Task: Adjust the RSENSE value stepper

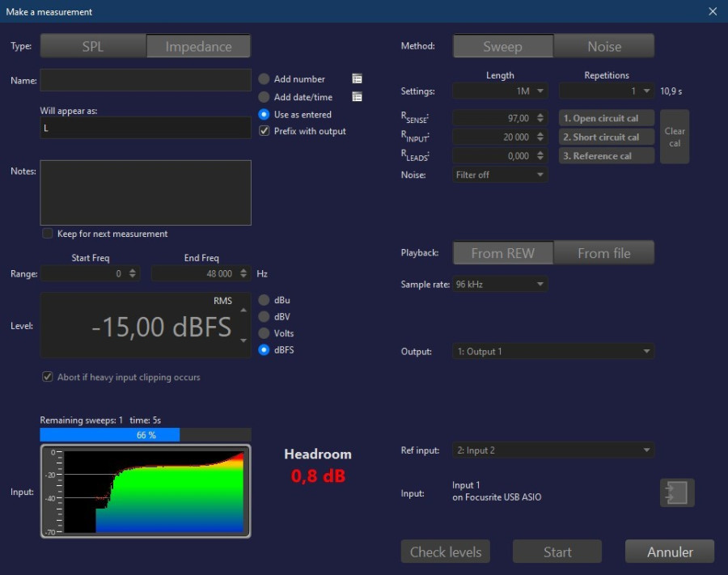Action: (x=540, y=118)
